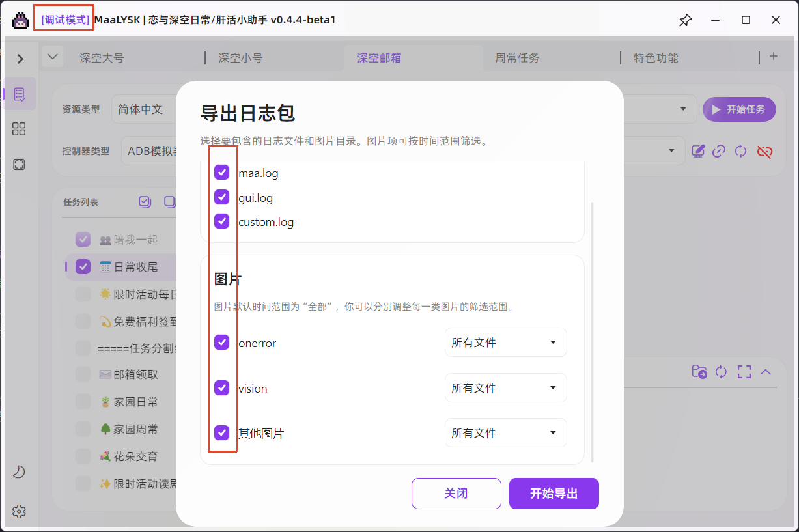This screenshot has width=799, height=532.
Task: Click the refresh icon in log panel
Action: tap(721, 372)
